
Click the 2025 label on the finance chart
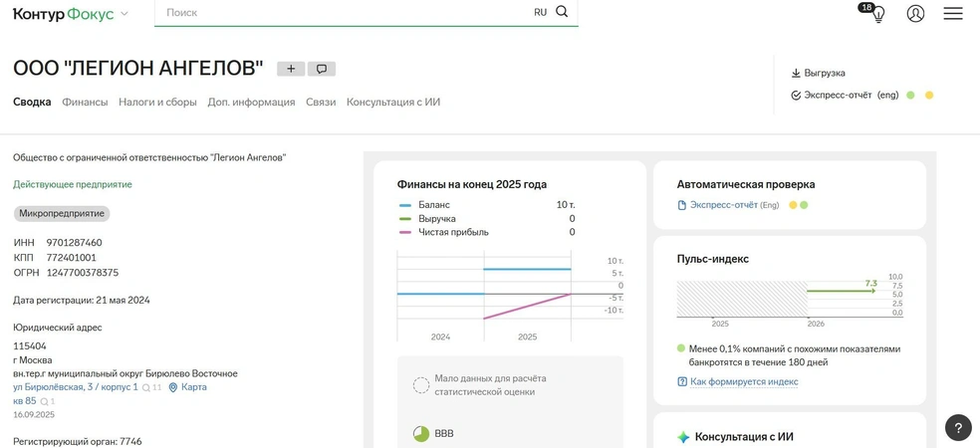pos(528,336)
